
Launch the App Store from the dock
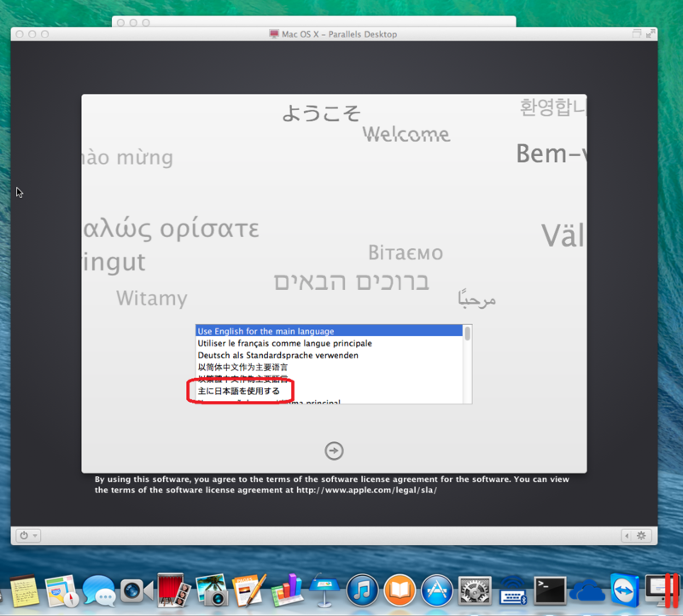[437, 590]
